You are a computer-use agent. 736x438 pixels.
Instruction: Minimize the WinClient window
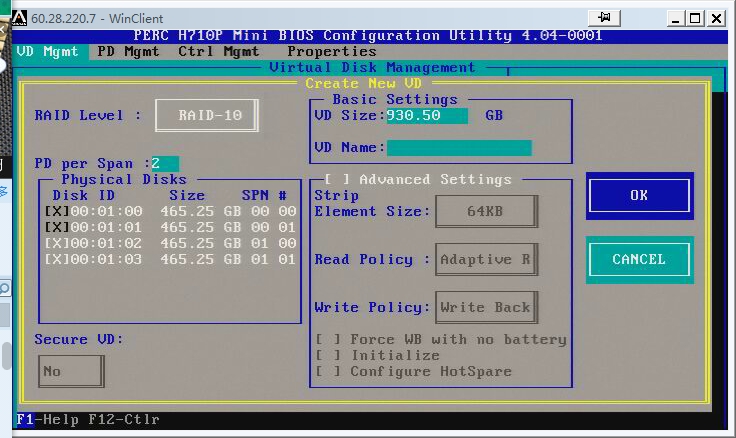(x=675, y=19)
